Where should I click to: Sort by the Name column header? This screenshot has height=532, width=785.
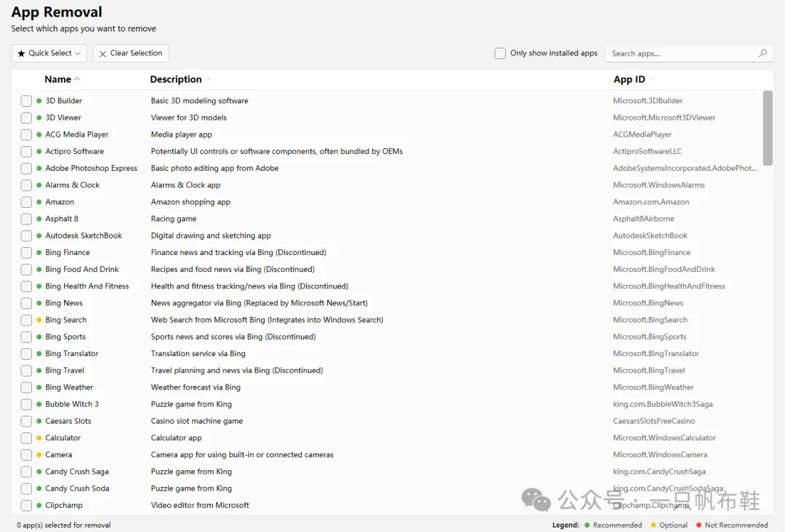62,79
